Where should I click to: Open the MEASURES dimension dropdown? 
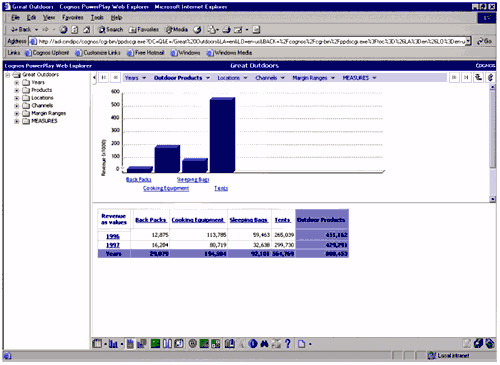(359, 78)
